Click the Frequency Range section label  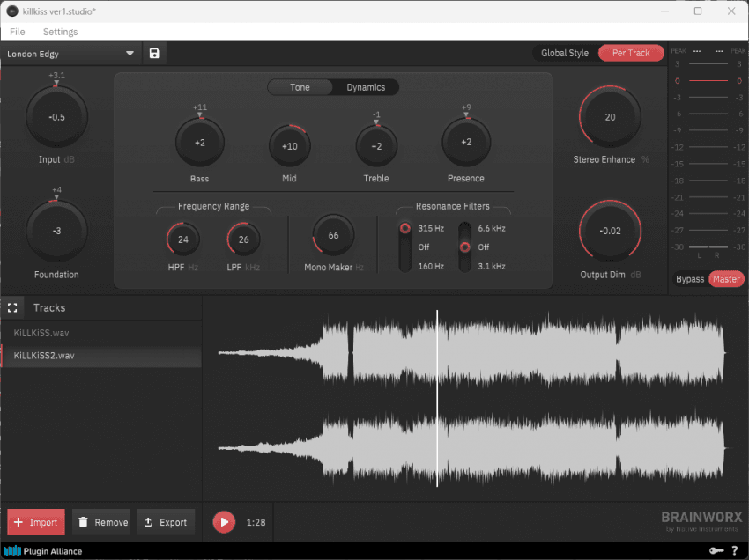click(x=213, y=206)
